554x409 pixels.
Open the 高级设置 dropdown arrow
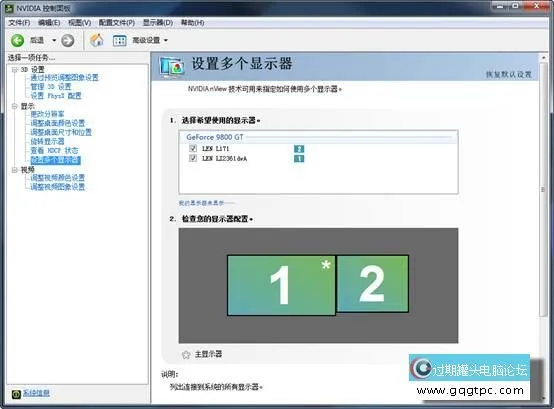[166, 41]
